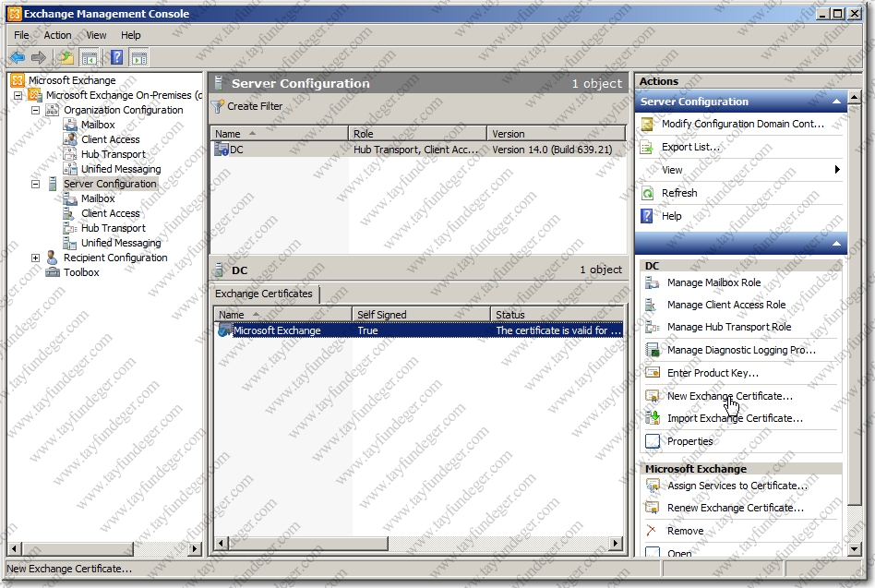Image resolution: width=875 pixels, height=588 pixels.
Task: Click the Help icon in the Actions pane
Action: [647, 216]
